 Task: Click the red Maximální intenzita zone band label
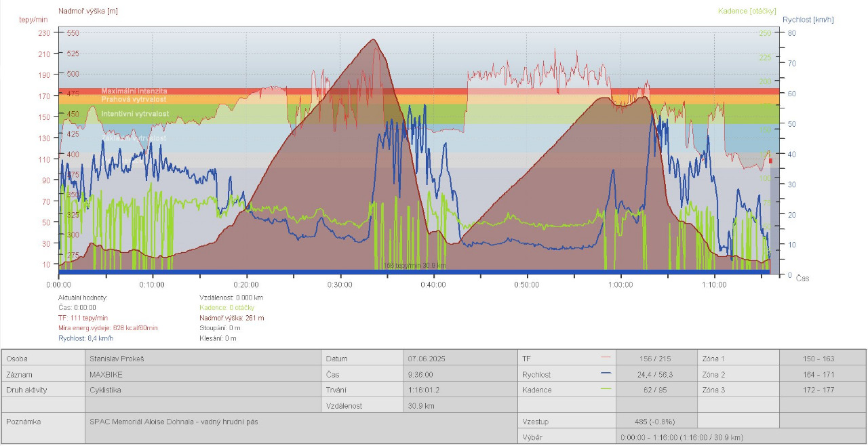pyautogui.click(x=134, y=91)
